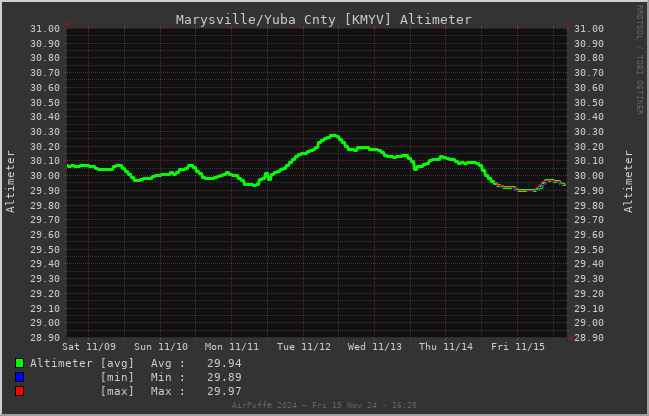
Task: Click the 'Altimeter [avg]' legend label
Action: coord(82,363)
